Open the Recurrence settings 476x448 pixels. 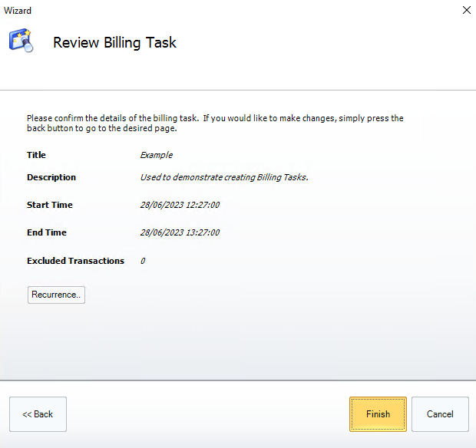[x=56, y=295]
